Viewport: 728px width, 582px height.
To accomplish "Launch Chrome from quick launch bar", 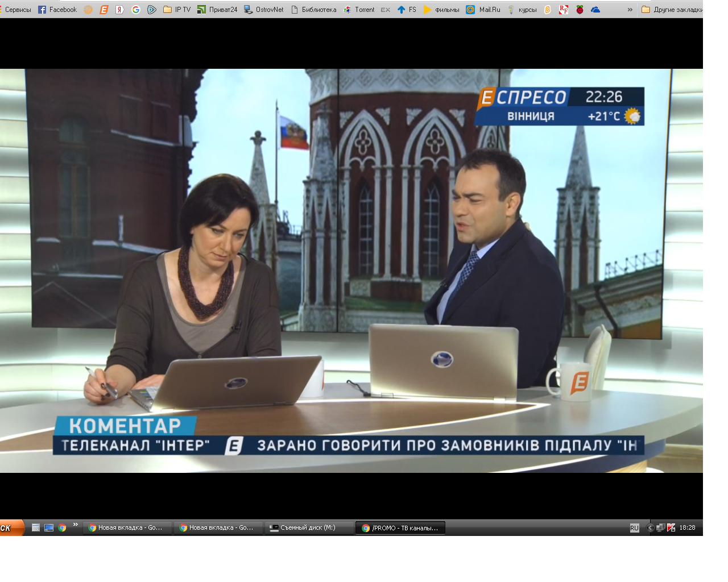I will (x=62, y=528).
